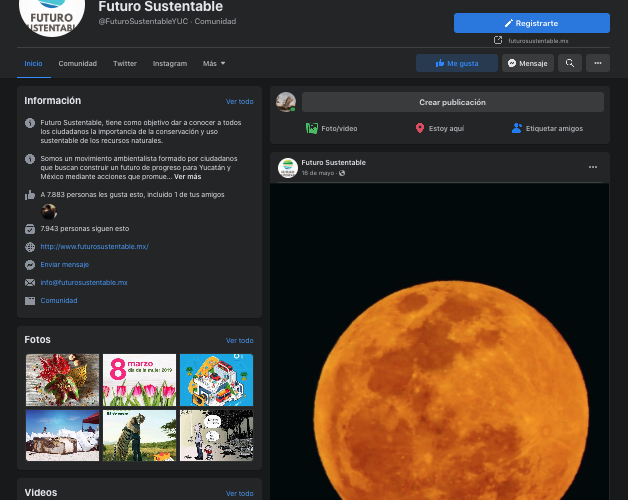The image size is (628, 500).
Task: Open the isometric city illustration photo
Action: coord(216,380)
